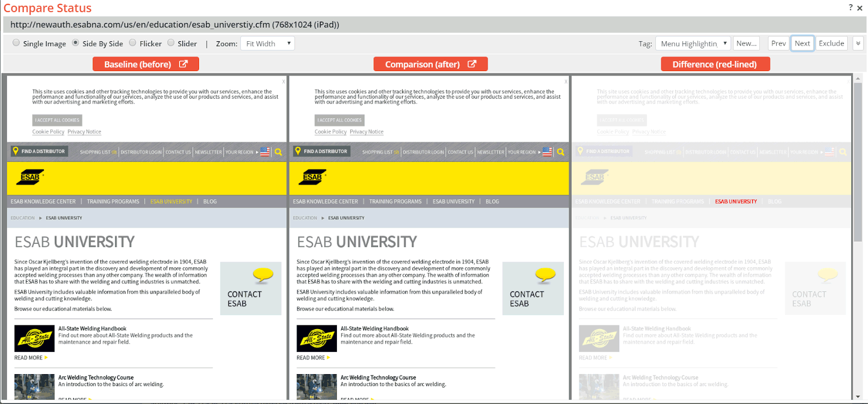Close cookie banner X in Baseline pane
This screenshot has width=868, height=404.
283,81
